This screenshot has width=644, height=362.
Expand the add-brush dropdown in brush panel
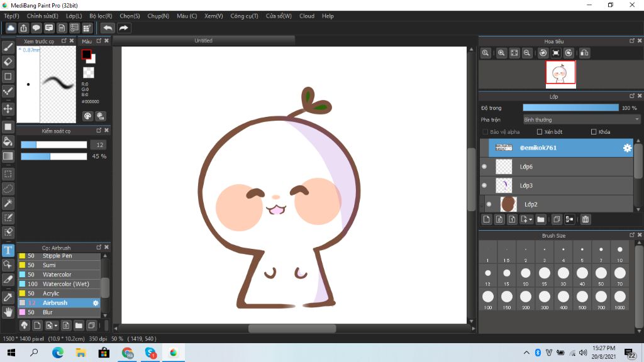click(57, 326)
